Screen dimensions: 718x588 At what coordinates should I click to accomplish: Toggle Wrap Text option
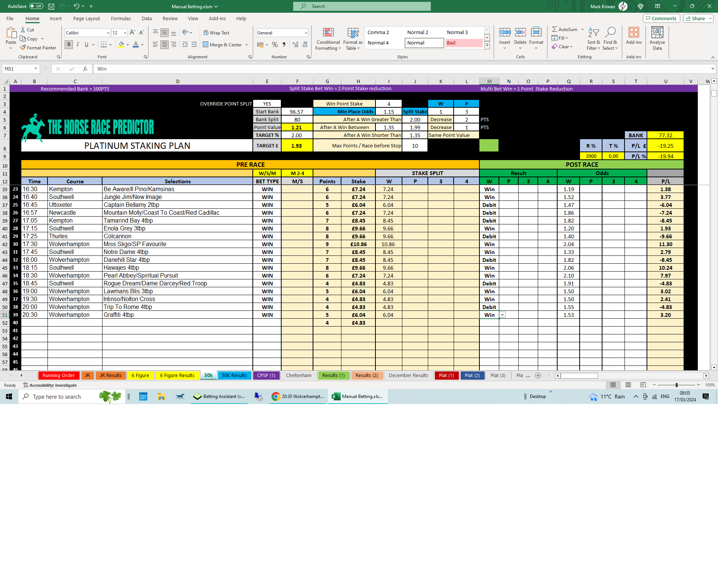coord(217,33)
